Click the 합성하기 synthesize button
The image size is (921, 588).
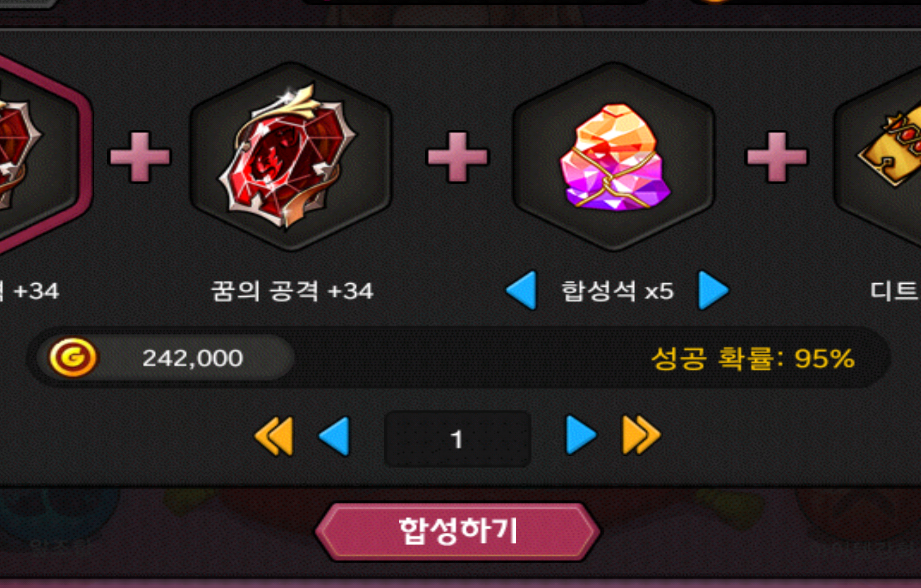pos(458,532)
